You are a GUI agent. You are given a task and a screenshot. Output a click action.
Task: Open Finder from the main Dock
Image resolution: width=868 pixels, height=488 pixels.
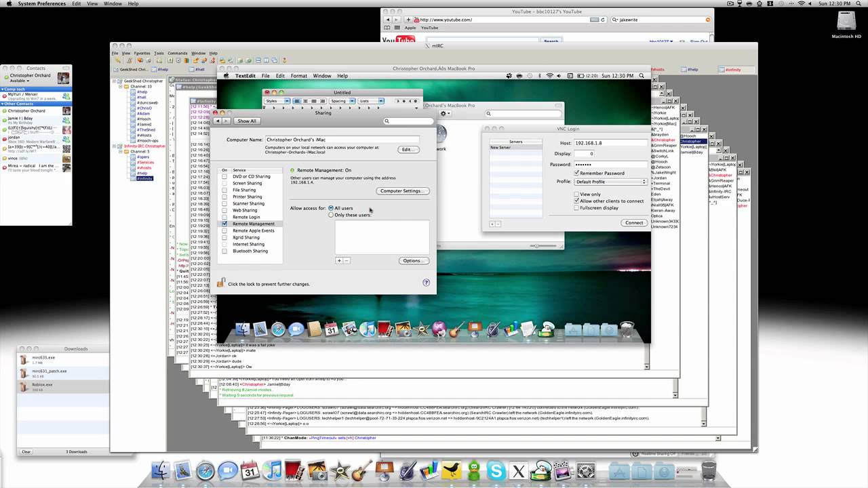161,472
